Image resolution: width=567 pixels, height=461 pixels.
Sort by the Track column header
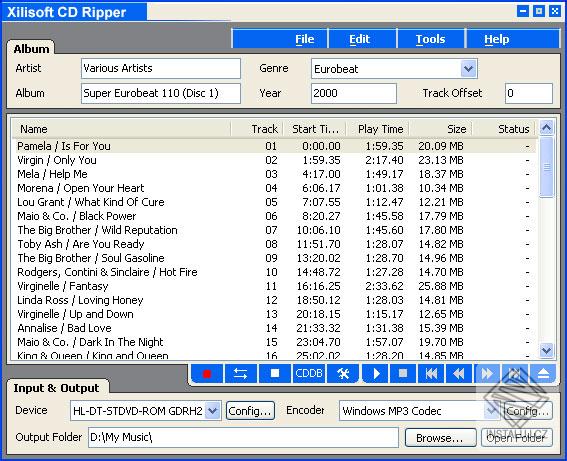tap(257, 129)
